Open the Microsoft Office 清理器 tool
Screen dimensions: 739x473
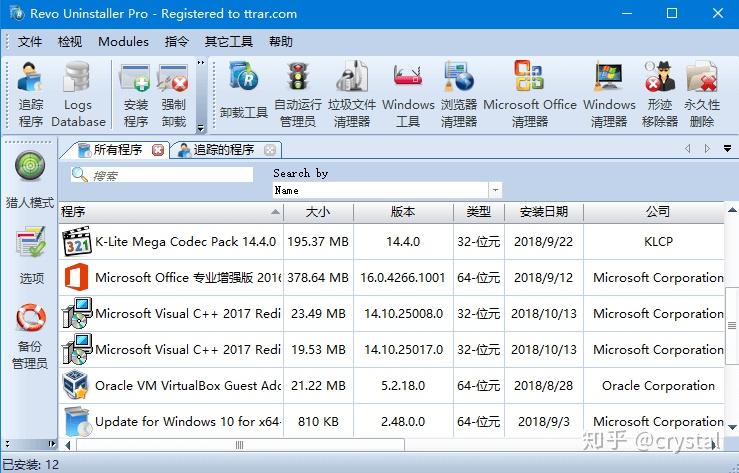pos(530,94)
